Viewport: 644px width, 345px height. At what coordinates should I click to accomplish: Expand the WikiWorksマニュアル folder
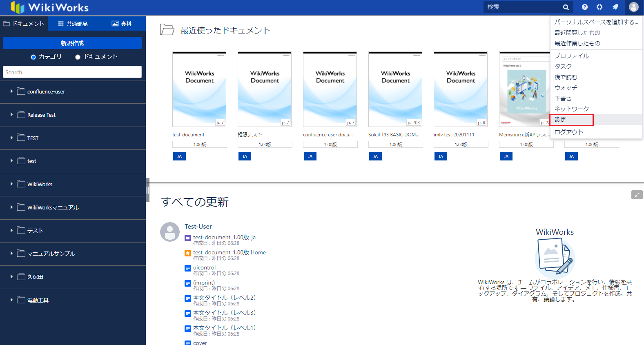pyautogui.click(x=11, y=207)
